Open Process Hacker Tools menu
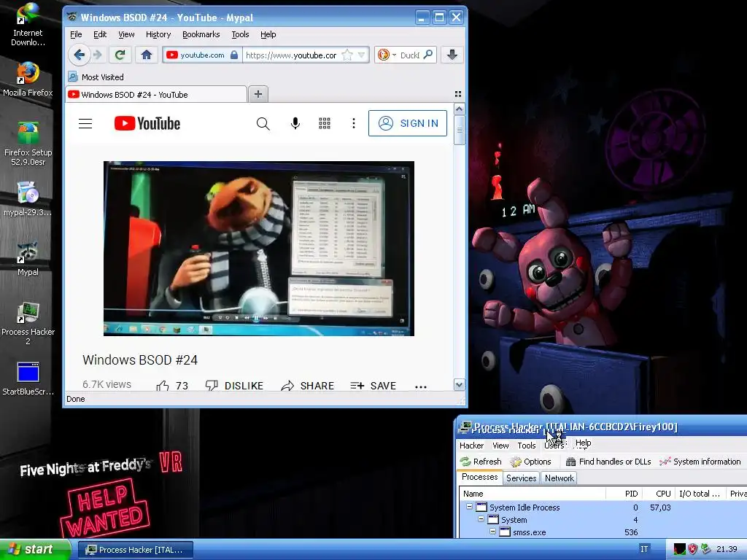747x560 pixels. (527, 446)
